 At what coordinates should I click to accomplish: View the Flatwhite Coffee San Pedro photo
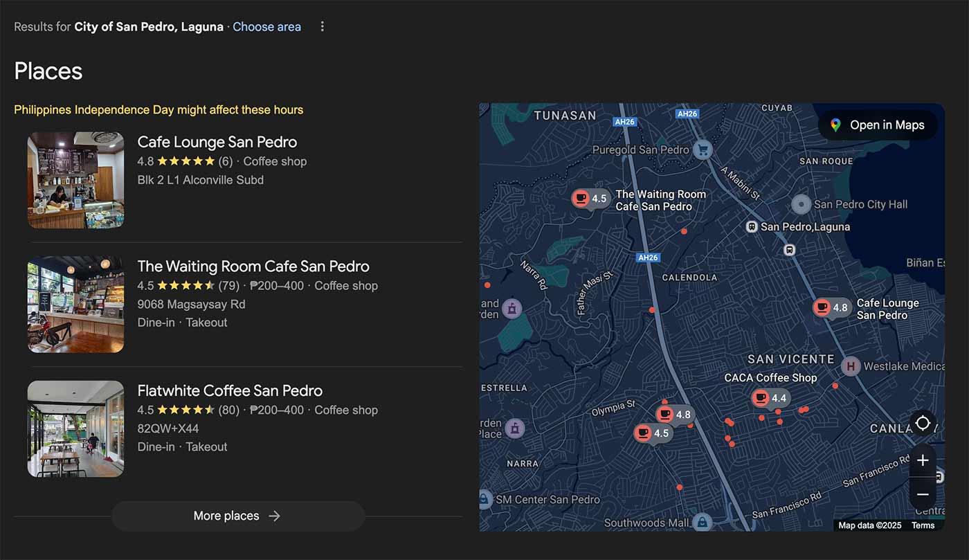pyautogui.click(x=76, y=429)
